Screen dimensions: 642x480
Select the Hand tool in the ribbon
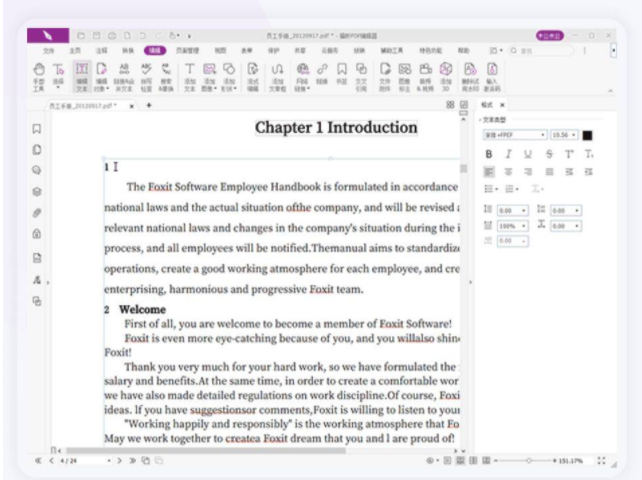click(38, 77)
